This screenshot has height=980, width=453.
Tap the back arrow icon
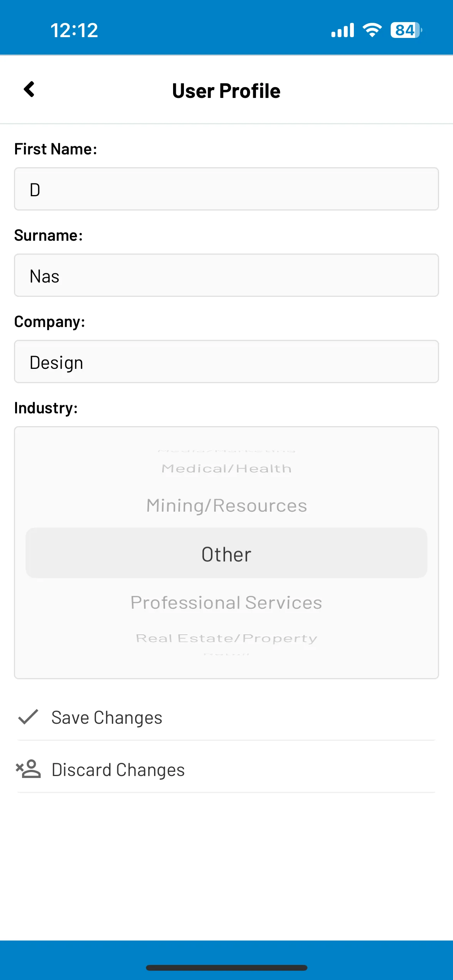click(x=29, y=89)
